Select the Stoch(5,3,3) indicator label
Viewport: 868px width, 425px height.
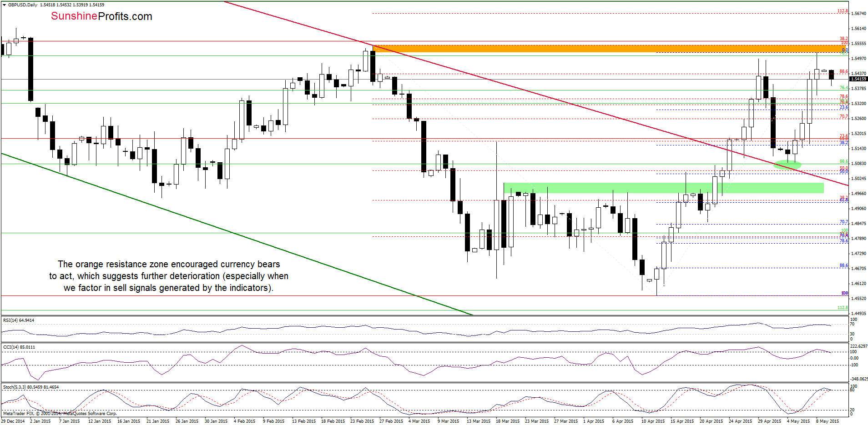[31, 387]
